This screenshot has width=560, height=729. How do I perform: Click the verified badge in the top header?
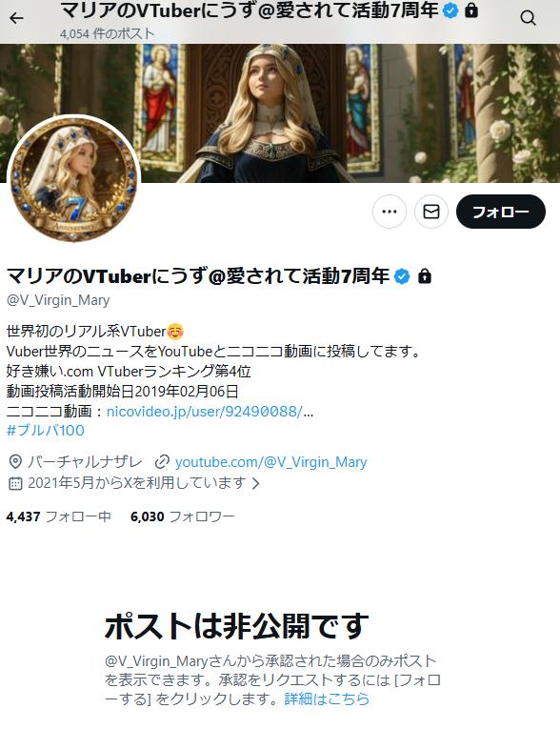tap(450, 10)
